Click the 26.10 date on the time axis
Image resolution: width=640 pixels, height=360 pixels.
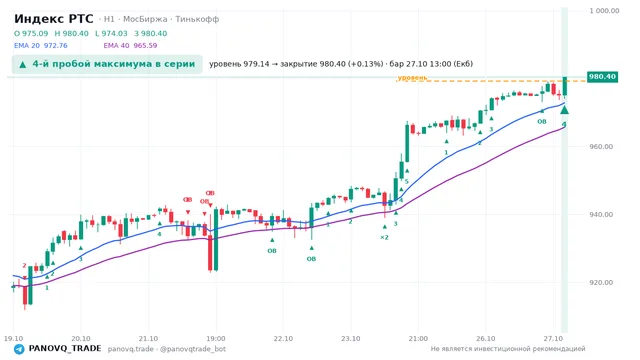[x=485, y=339]
